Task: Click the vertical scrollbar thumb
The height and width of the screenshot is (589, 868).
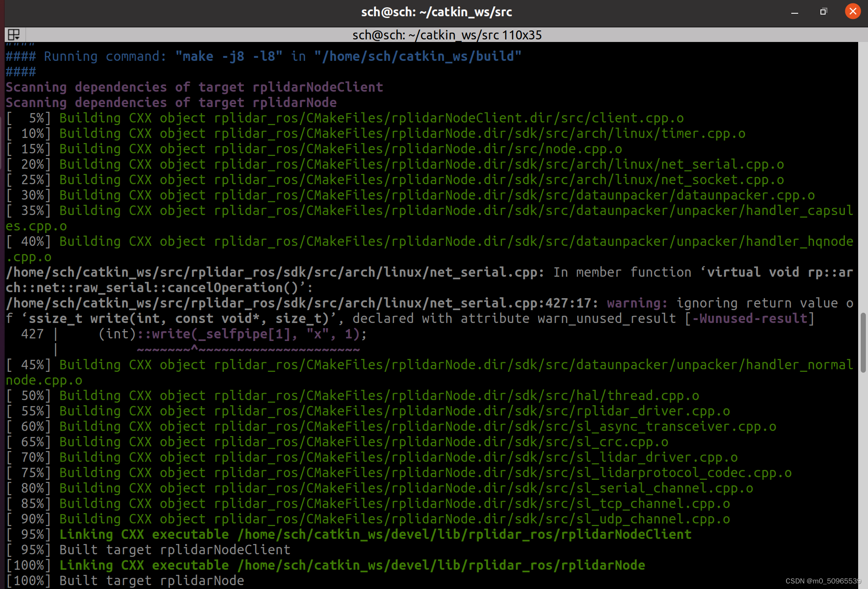Action: pyautogui.click(x=863, y=343)
